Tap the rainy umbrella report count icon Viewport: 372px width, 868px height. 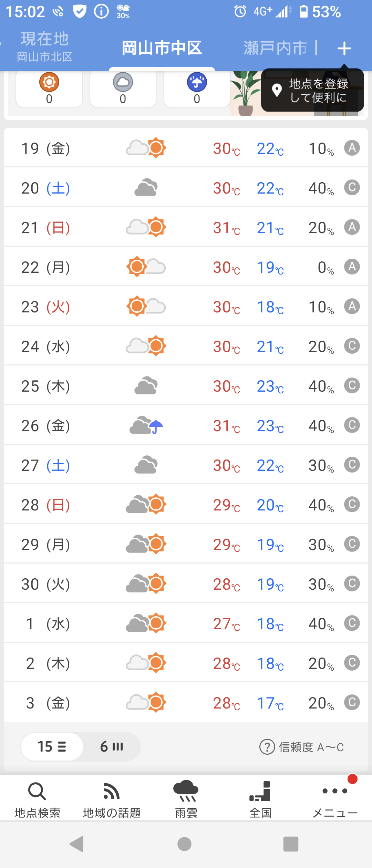pos(197,83)
